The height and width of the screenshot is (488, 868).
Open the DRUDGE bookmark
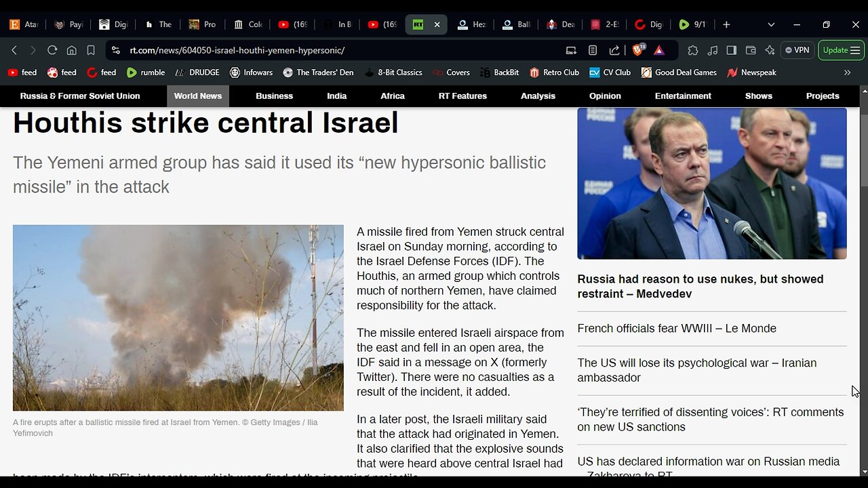tap(197, 73)
